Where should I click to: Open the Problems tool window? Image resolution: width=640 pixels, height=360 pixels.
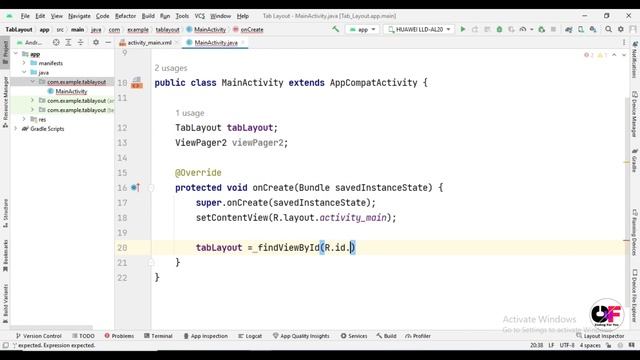click(x=119, y=336)
